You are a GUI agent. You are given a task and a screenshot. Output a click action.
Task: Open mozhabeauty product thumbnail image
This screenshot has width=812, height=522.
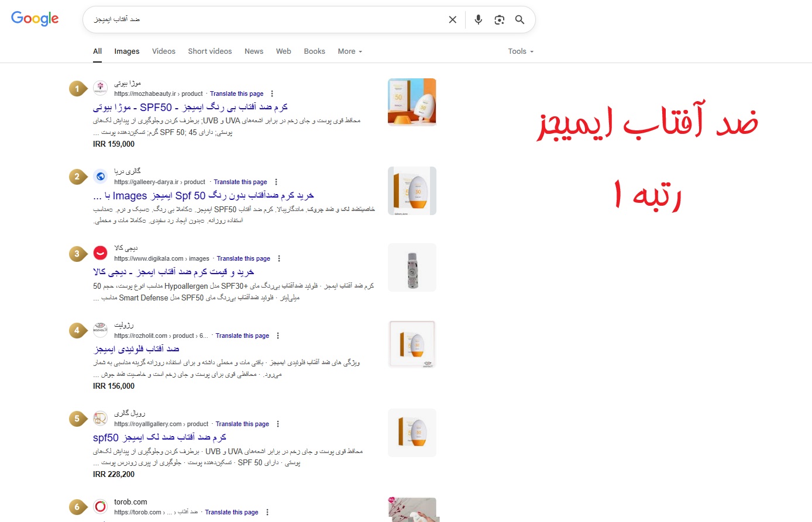click(x=412, y=102)
